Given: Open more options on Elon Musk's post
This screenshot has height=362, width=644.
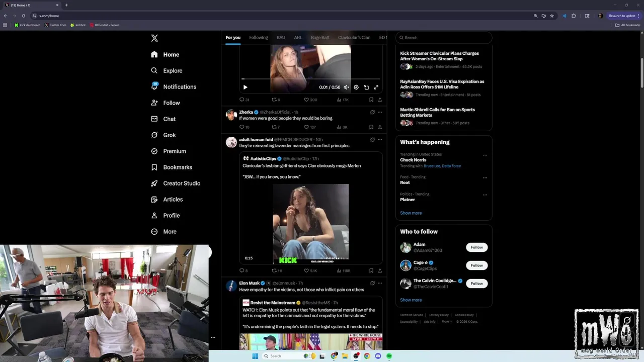Looking at the screenshot, I should [380, 283].
